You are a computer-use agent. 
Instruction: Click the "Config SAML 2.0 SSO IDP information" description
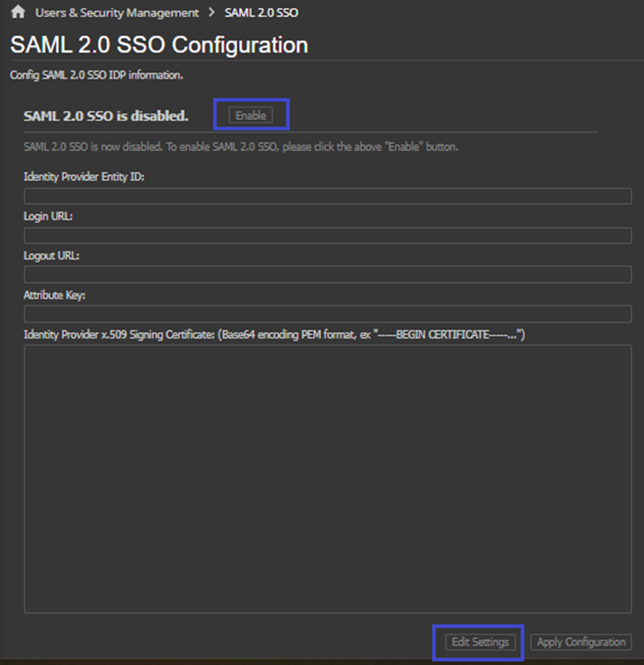click(96, 75)
